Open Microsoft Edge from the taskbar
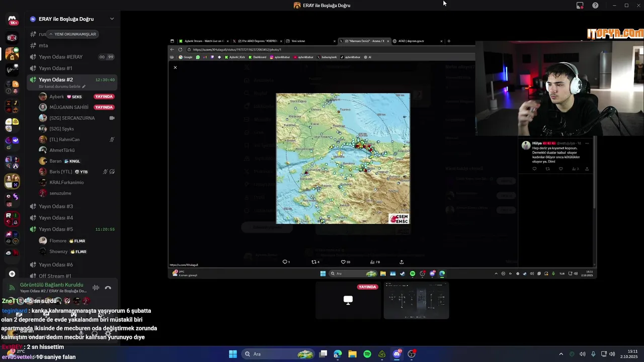Image resolution: width=644 pixels, height=362 pixels. click(x=338, y=354)
